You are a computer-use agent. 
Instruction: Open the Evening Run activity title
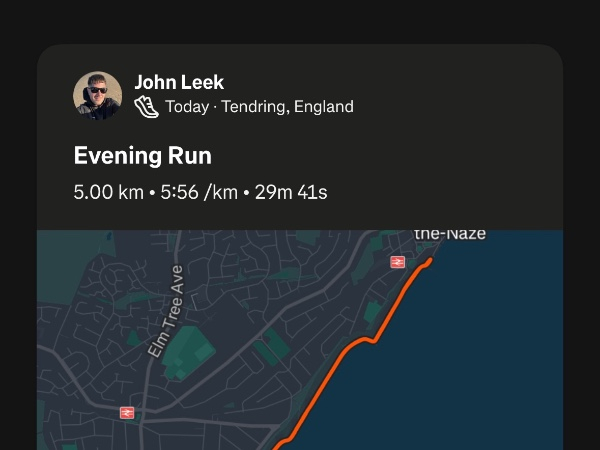point(143,155)
